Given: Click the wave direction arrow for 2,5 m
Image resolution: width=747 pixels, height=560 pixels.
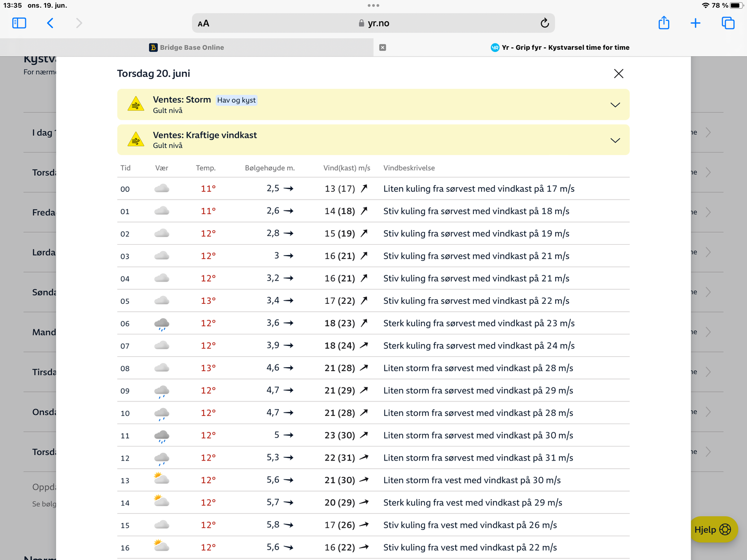Looking at the screenshot, I should click(x=289, y=189).
